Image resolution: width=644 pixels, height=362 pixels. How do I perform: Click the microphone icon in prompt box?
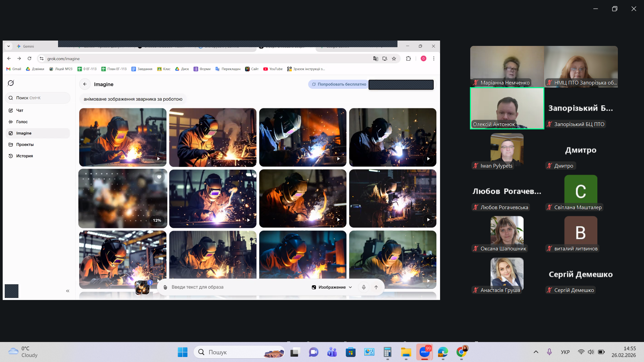pos(364,287)
